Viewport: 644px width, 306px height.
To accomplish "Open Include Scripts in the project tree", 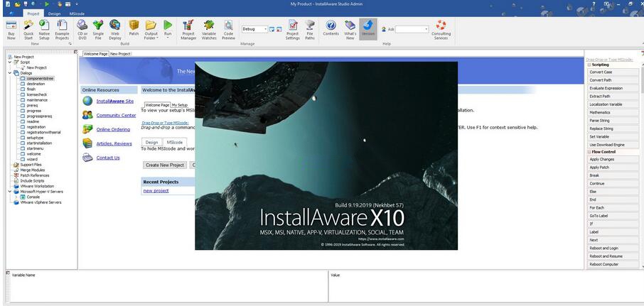I will (32, 180).
